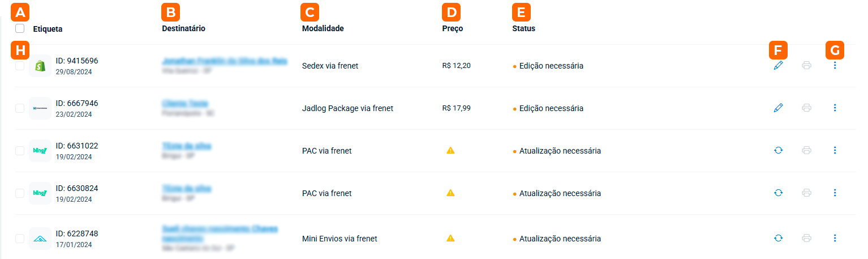
Task: Click the edit pencil for ID 9415696
Action: click(x=779, y=66)
